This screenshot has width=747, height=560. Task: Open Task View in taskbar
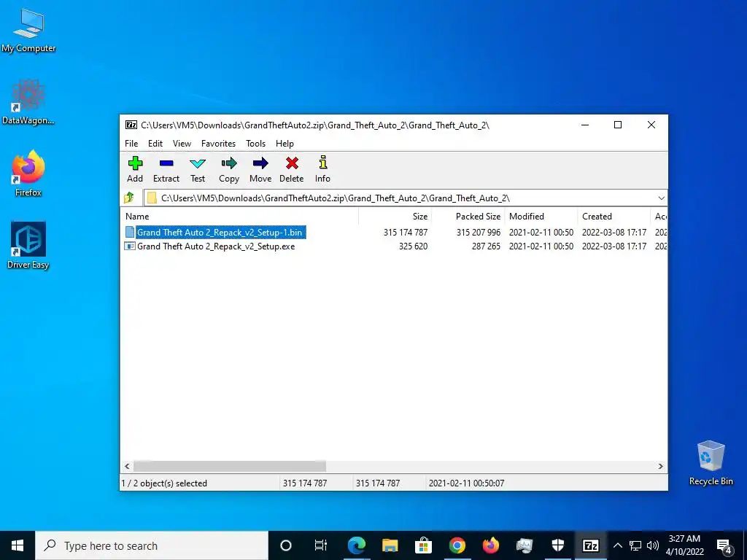(321, 545)
